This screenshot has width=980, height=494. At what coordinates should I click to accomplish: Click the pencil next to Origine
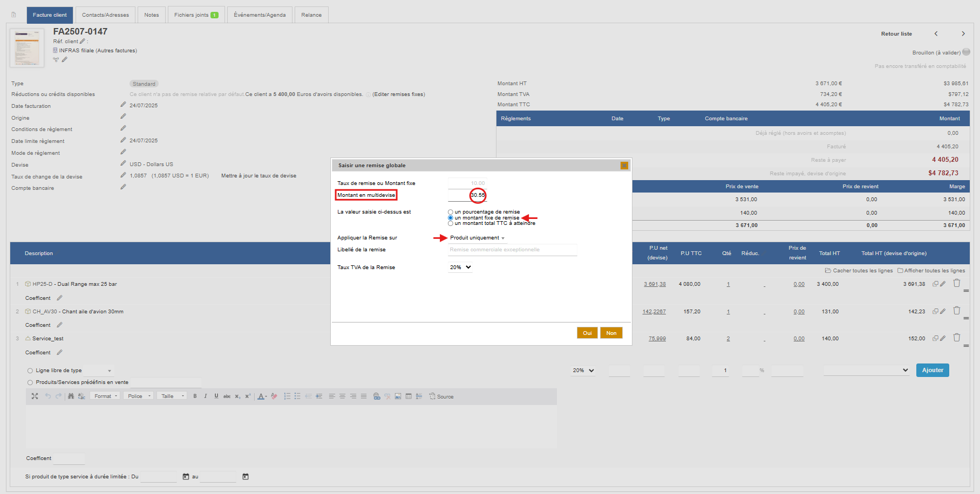coord(123,116)
